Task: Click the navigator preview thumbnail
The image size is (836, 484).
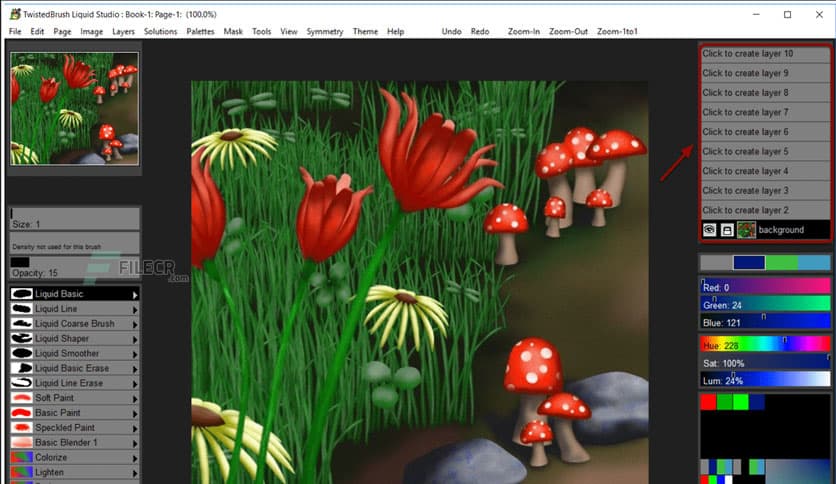Action: click(x=74, y=108)
